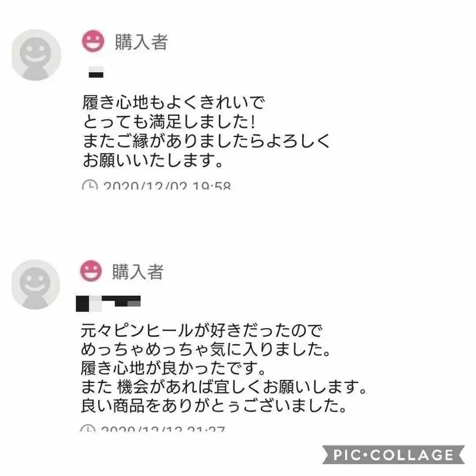Click the pink smiley rating icon in second review

point(91,271)
